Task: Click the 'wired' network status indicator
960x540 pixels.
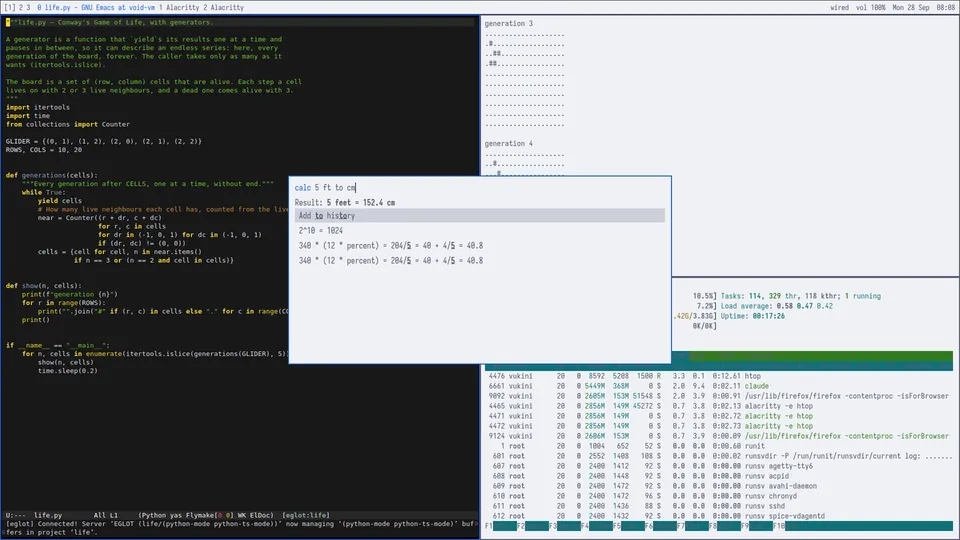Action: (839, 7)
